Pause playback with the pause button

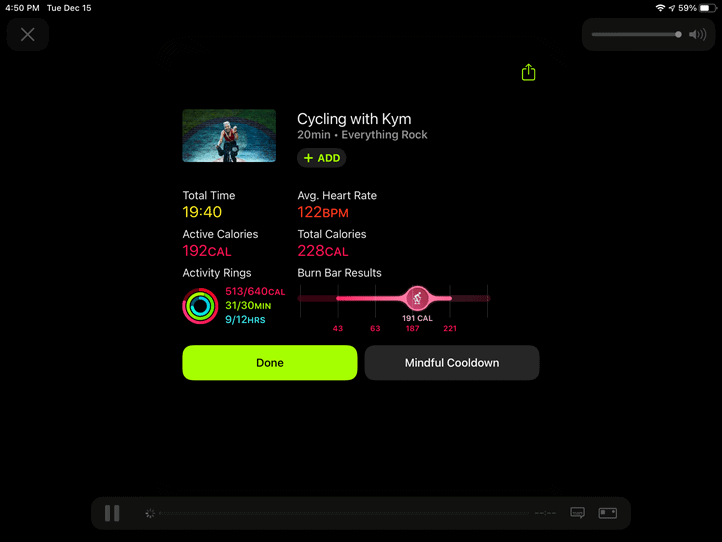click(x=112, y=513)
